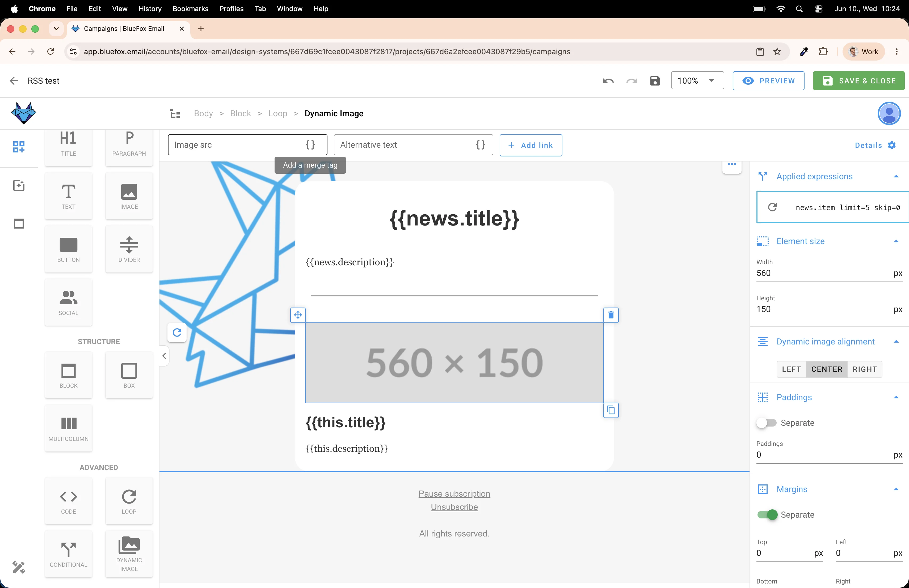Add the Button element
Viewport: 909px width, 588px height.
click(x=68, y=249)
